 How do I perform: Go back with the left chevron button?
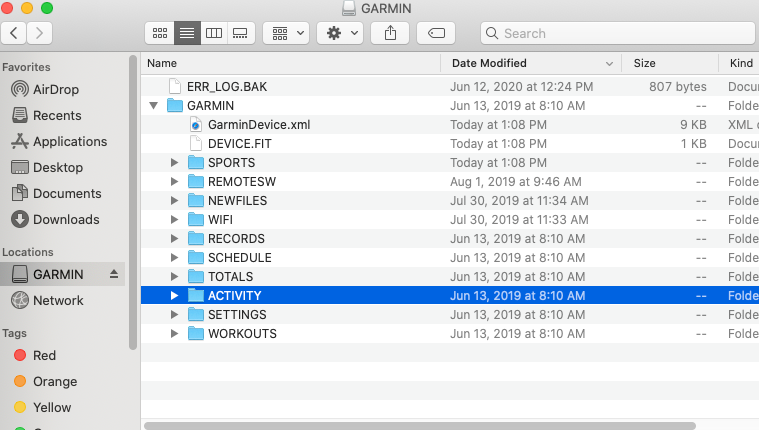[14, 33]
